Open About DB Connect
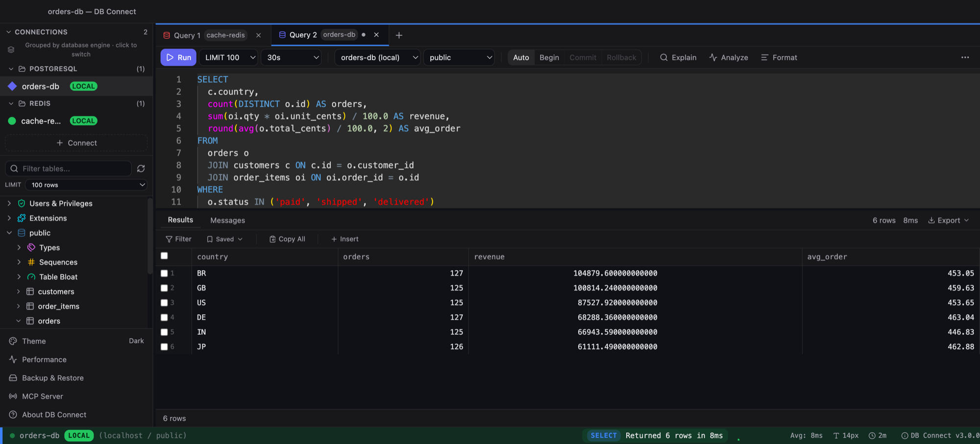 (54, 415)
